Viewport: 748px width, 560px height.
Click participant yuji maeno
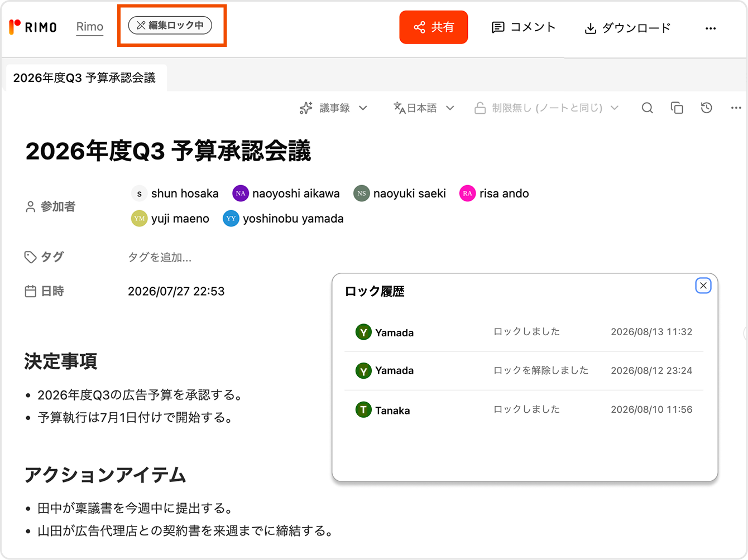(x=170, y=219)
